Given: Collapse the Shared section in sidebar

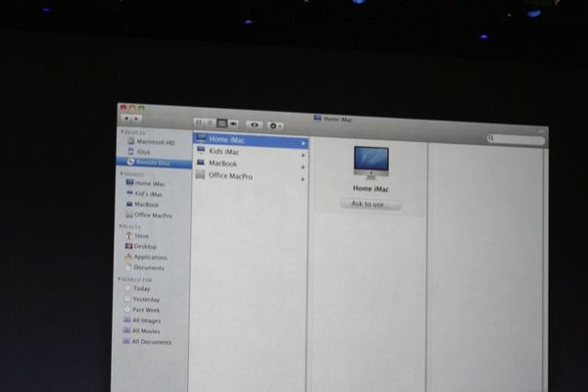Looking at the screenshot, I should coord(122,173).
